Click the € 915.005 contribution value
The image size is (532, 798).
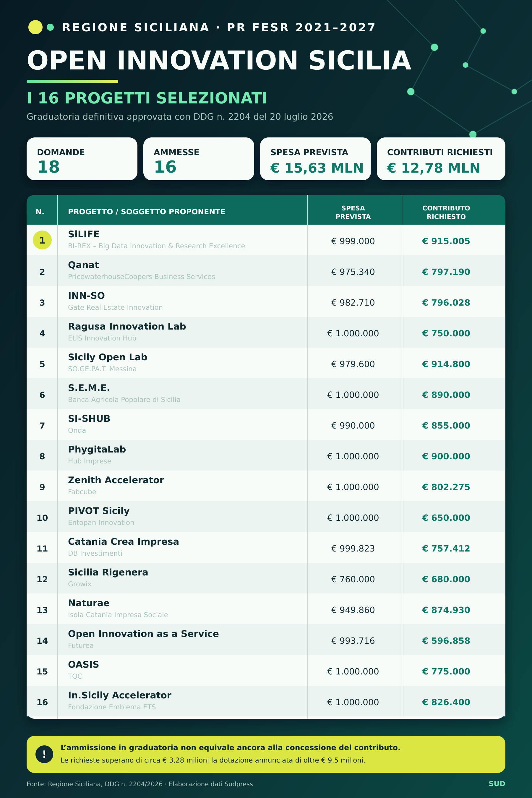click(x=446, y=241)
